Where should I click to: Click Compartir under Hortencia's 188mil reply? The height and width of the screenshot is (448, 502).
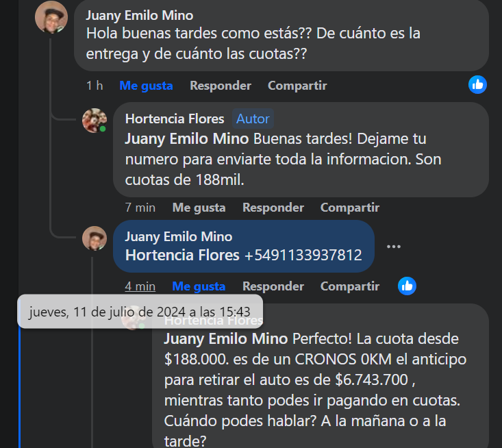[x=350, y=207]
